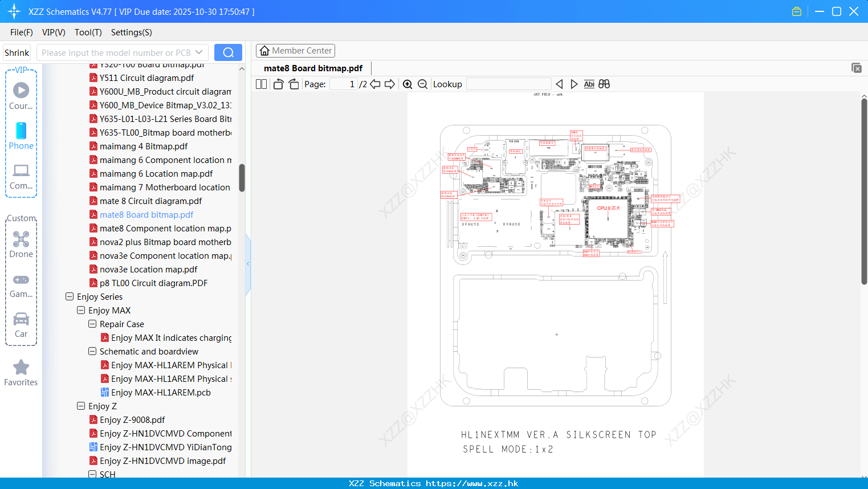Rotate page counterclockwise
Screen dimensions: 868x489
278,84
